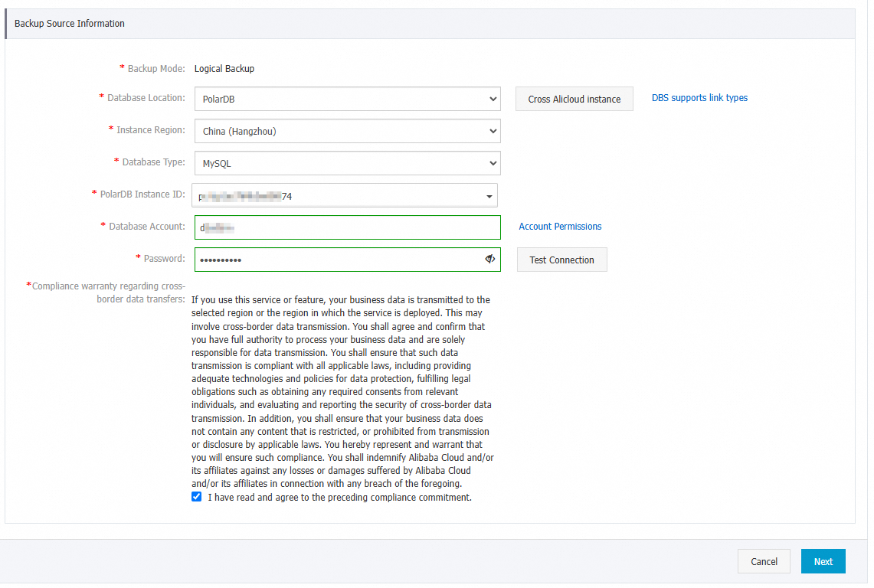
Task: Uncheck the compliance commitment checkbox
Action: pos(197,497)
